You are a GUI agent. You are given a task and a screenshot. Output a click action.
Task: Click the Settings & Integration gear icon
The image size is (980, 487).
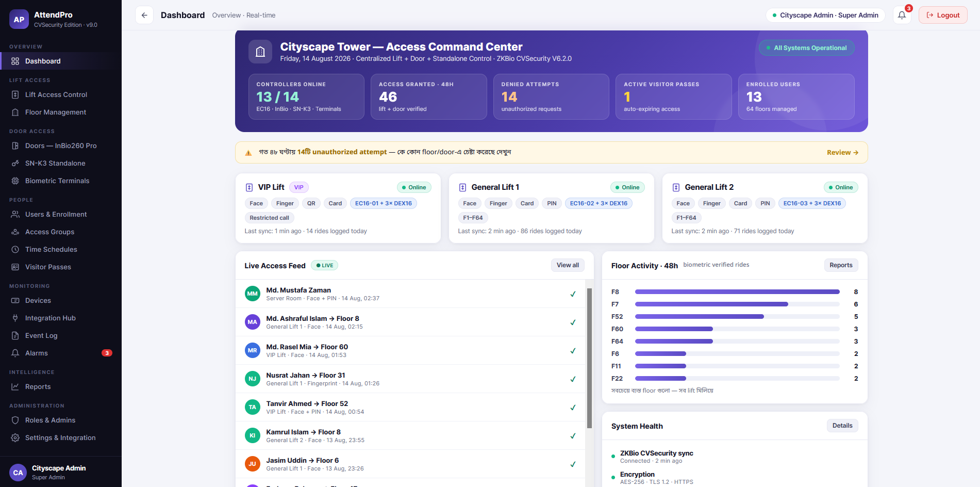[15, 437]
